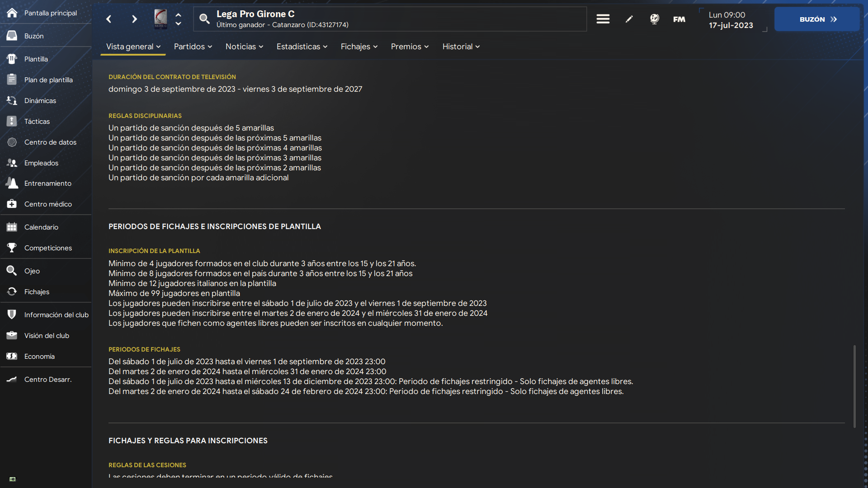Expand Vista general dropdown
The width and height of the screenshot is (868, 488).
point(133,47)
